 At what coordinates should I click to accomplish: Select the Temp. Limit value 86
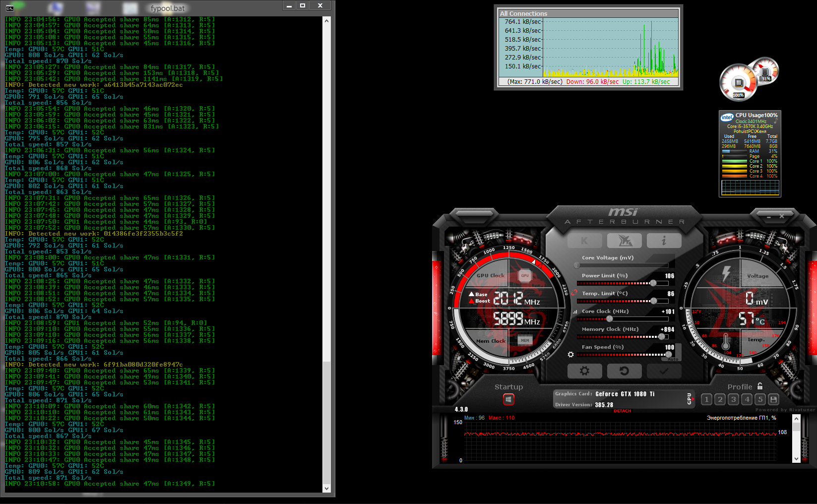click(x=671, y=294)
